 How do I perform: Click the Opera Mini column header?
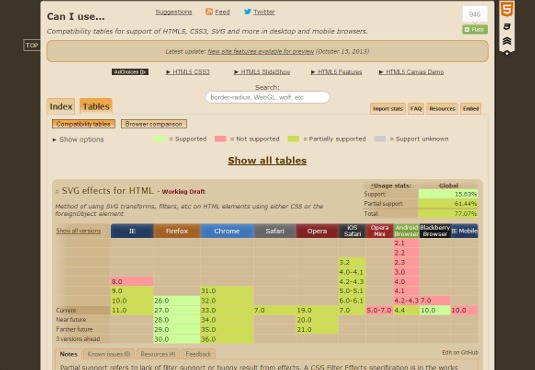click(x=380, y=231)
